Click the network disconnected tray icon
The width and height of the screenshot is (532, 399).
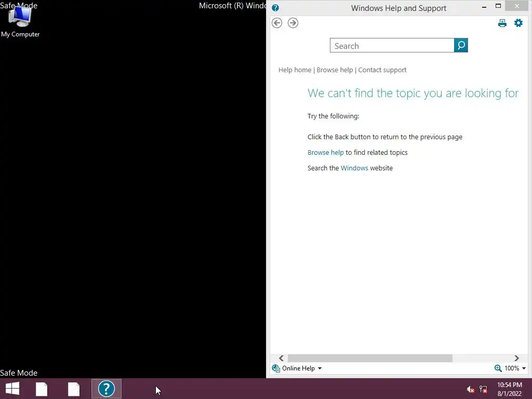click(483, 389)
